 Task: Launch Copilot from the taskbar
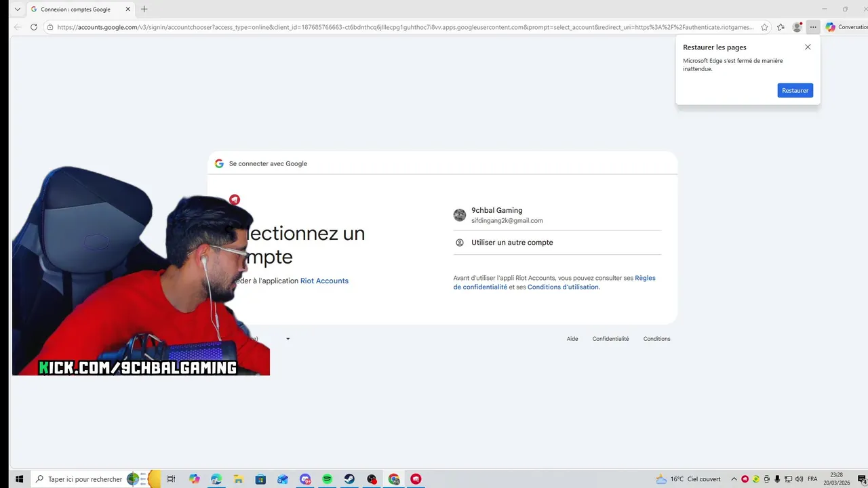pos(195,479)
